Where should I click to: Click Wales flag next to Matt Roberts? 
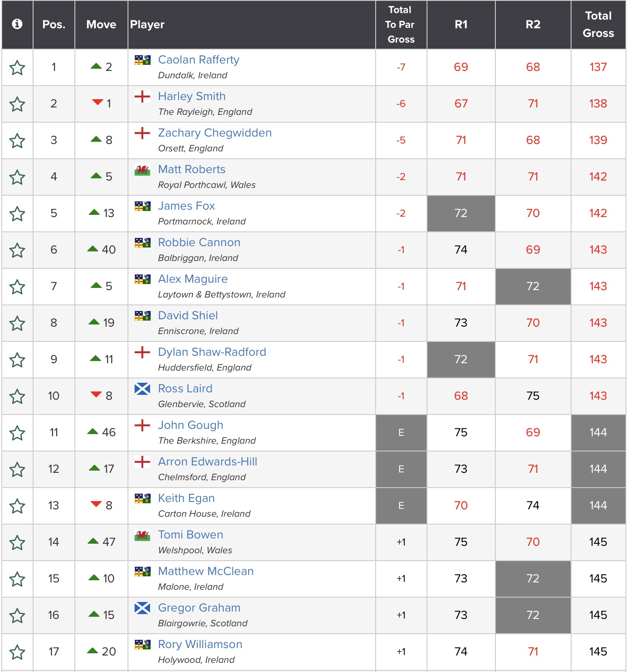click(x=142, y=170)
